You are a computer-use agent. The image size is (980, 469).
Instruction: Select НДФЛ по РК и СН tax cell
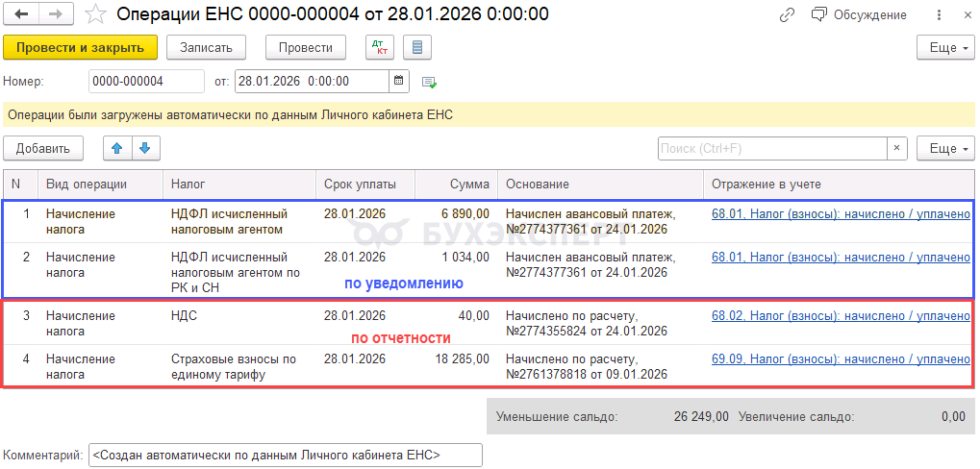tap(239, 272)
